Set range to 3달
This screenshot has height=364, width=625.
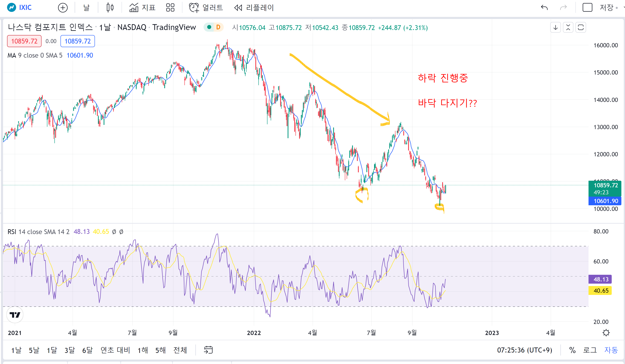70,350
